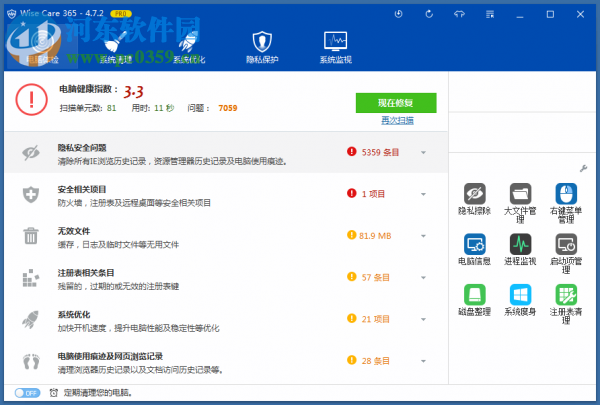Image resolution: width=600 pixels, height=405 pixels.
Task: Expand the 注册表相关条目 row arrow
Action: coord(423,278)
